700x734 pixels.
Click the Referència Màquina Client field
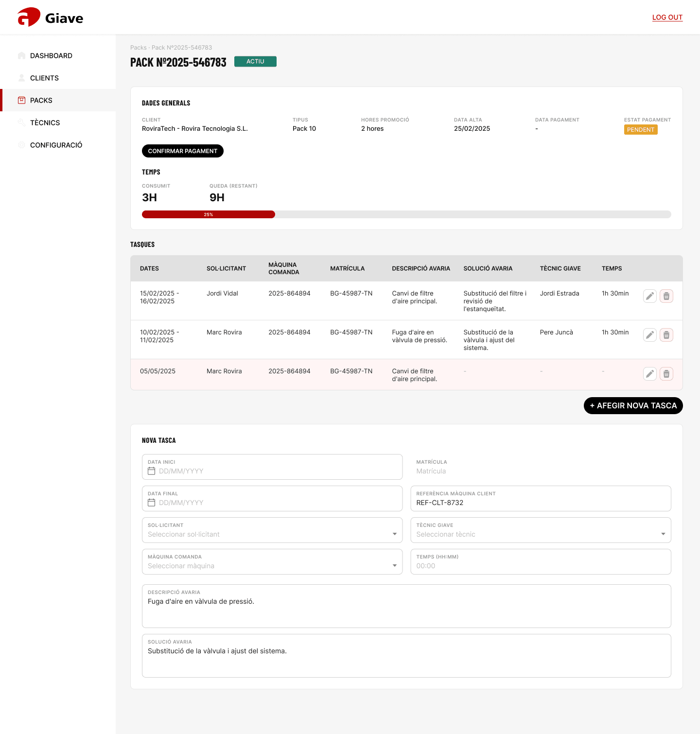tap(541, 498)
